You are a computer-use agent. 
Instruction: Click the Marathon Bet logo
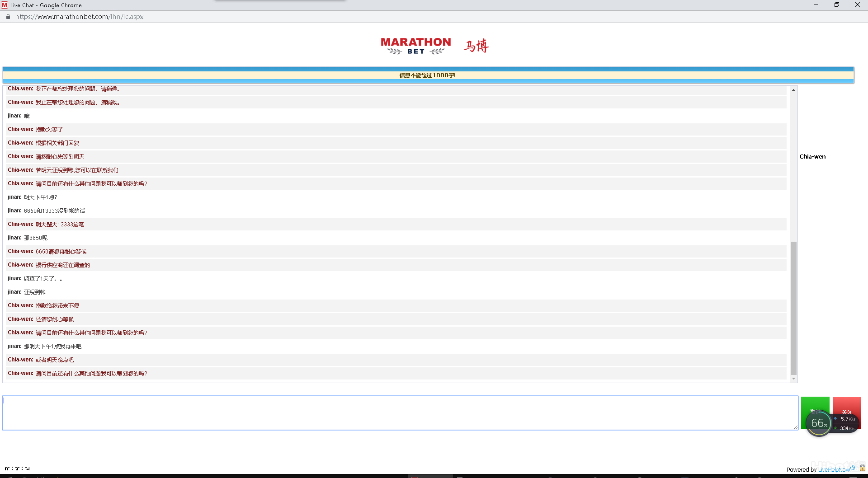pyautogui.click(x=415, y=46)
